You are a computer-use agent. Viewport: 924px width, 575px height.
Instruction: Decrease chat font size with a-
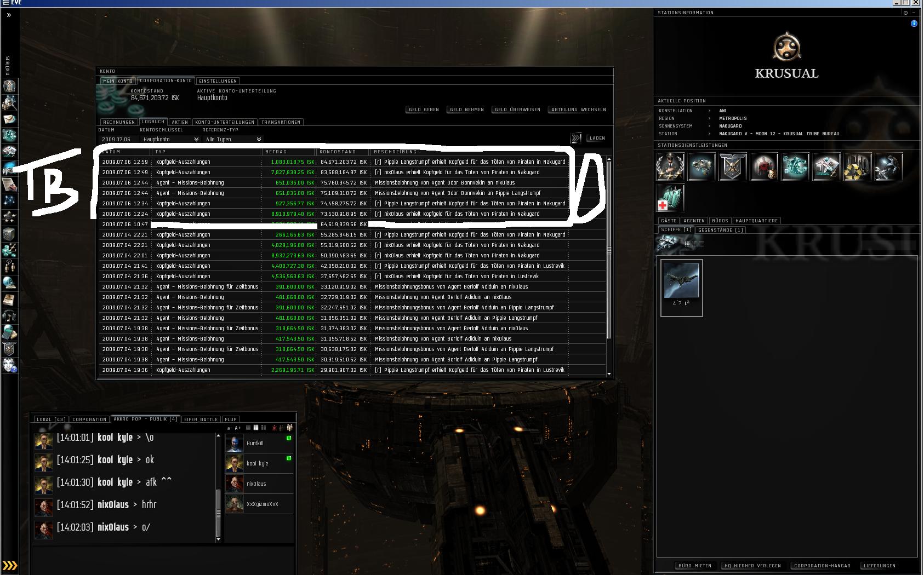[230, 428]
